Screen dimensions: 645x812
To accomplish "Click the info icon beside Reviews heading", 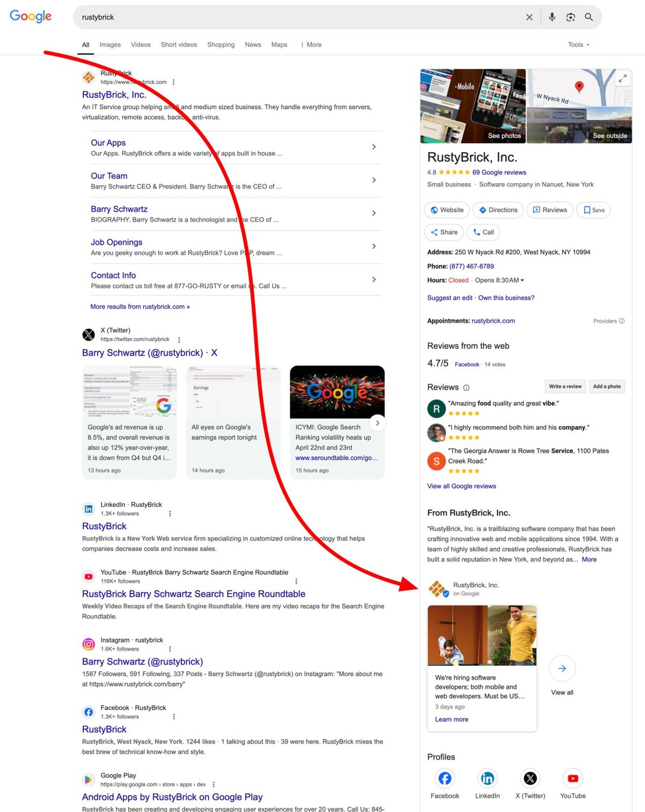I will click(466, 387).
